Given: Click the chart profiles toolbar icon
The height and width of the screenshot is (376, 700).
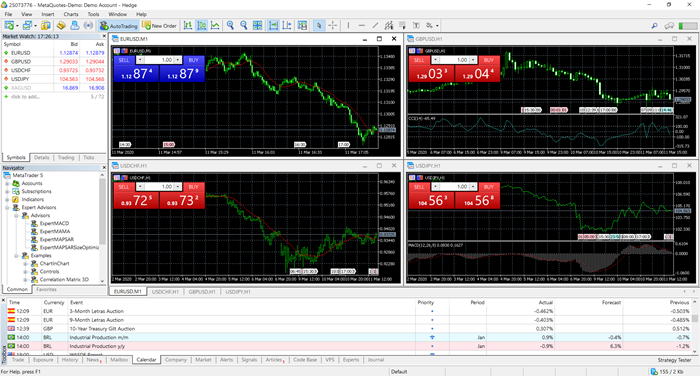Looking at the screenshot, I should pyautogui.click(x=27, y=25).
